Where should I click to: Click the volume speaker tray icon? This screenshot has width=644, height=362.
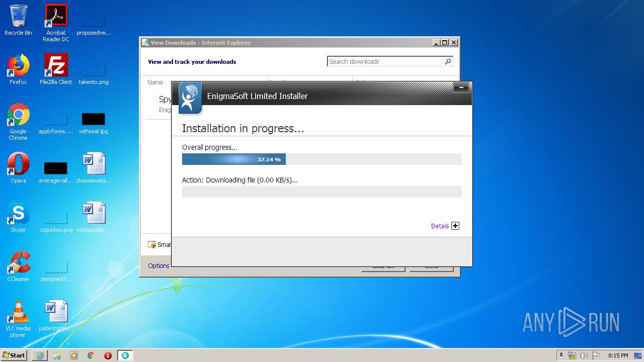(584, 355)
